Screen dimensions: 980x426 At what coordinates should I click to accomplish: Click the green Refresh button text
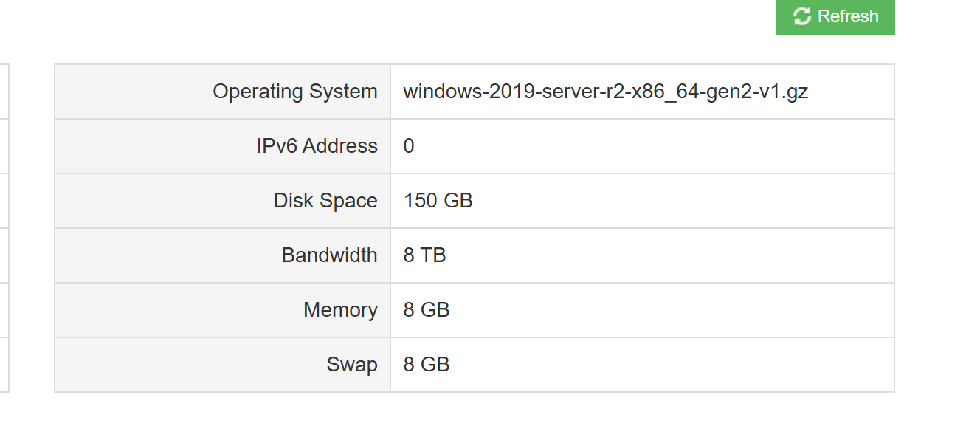(848, 16)
